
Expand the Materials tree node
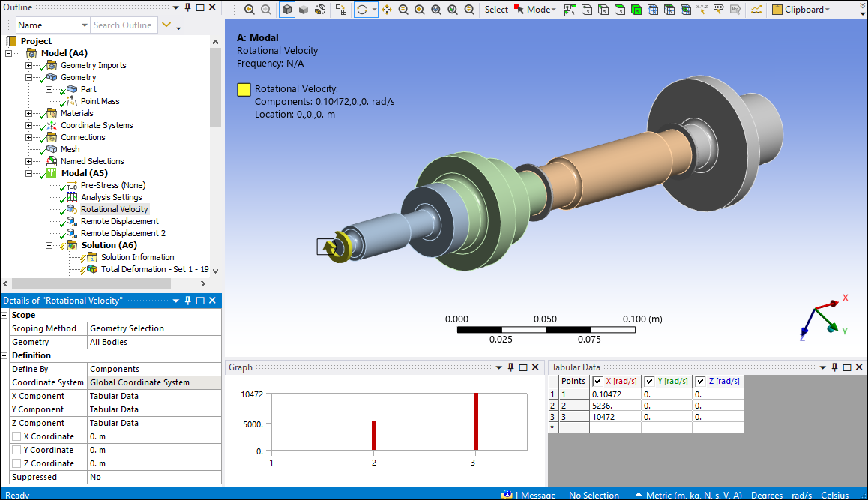(x=29, y=113)
